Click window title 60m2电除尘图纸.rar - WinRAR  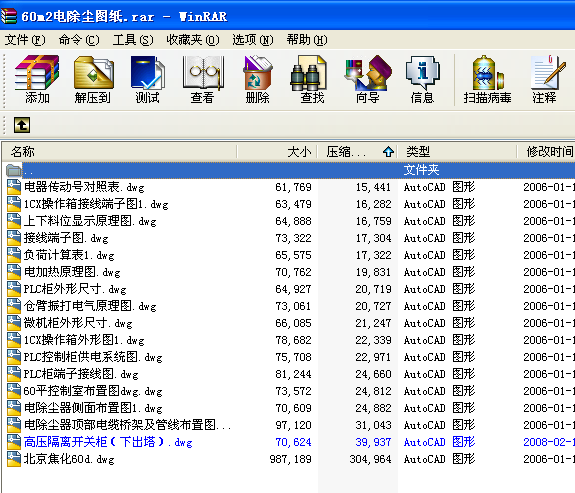[x=124, y=17]
